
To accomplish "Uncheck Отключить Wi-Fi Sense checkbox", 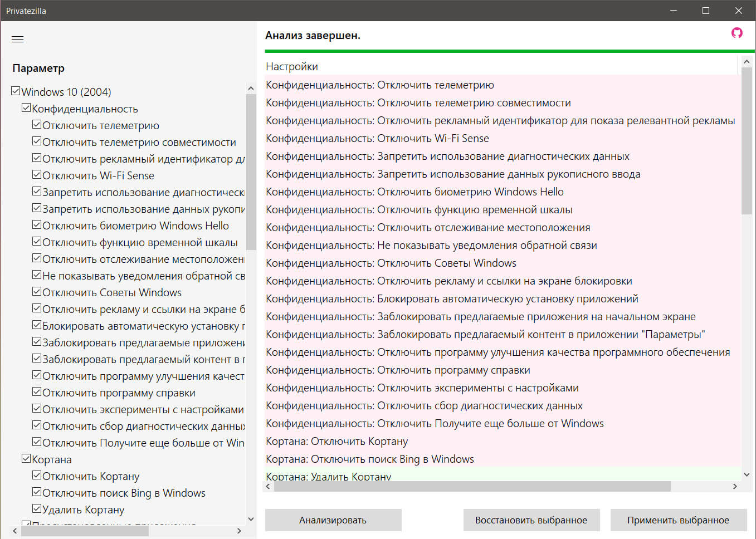I will (x=37, y=175).
